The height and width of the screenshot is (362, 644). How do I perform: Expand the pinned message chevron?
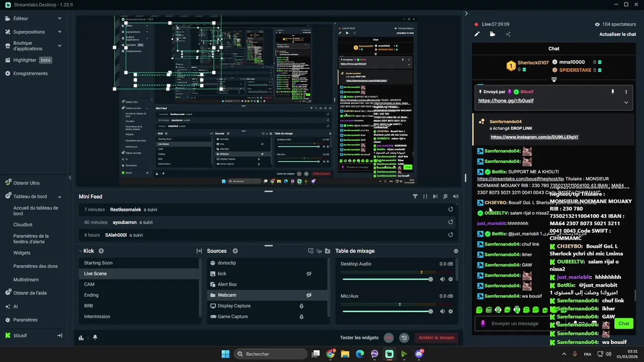point(626,102)
